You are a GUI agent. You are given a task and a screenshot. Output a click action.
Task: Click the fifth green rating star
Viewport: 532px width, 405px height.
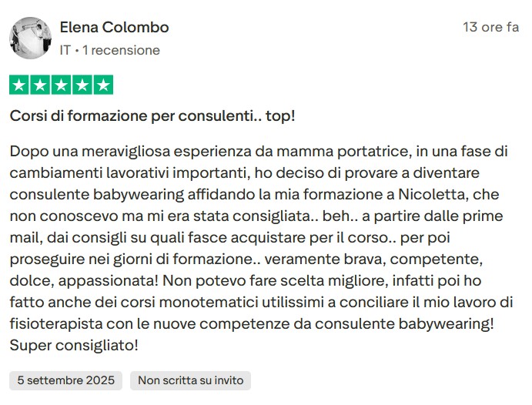point(103,85)
